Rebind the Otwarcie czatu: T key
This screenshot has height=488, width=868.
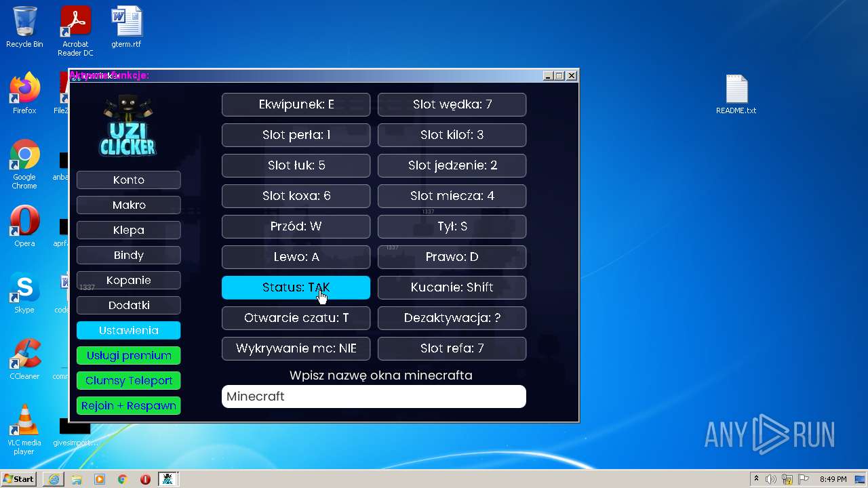click(x=296, y=318)
